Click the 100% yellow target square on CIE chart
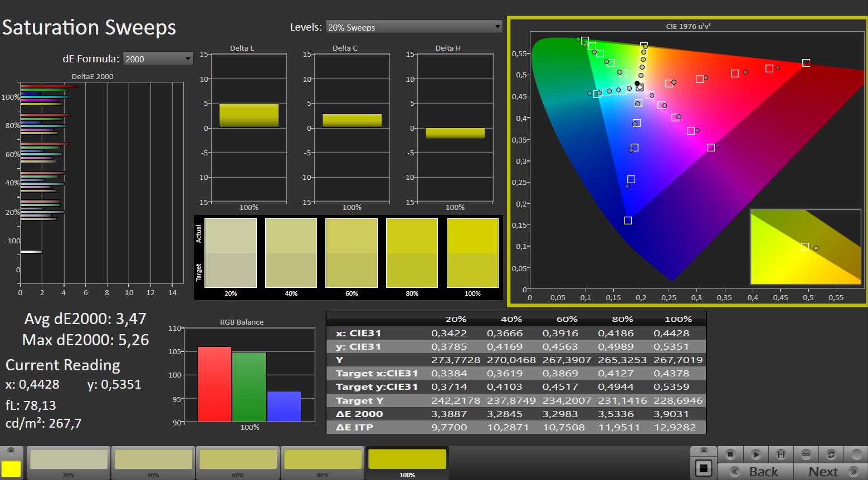 click(x=644, y=46)
